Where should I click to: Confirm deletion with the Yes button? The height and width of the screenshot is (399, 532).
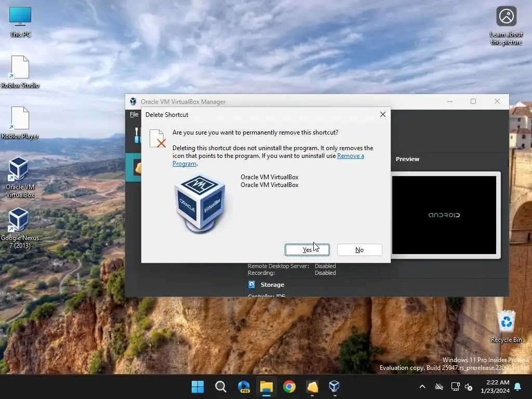307,250
